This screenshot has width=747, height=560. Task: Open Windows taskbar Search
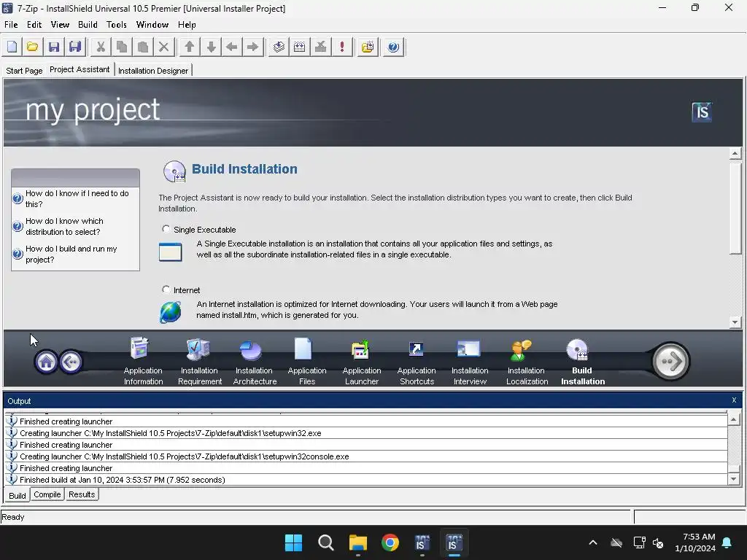click(x=326, y=542)
